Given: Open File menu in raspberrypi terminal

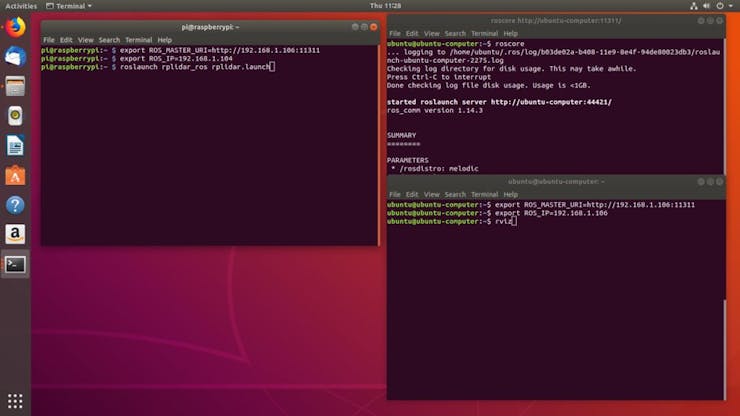Looking at the screenshot, I should pyautogui.click(x=49, y=40).
